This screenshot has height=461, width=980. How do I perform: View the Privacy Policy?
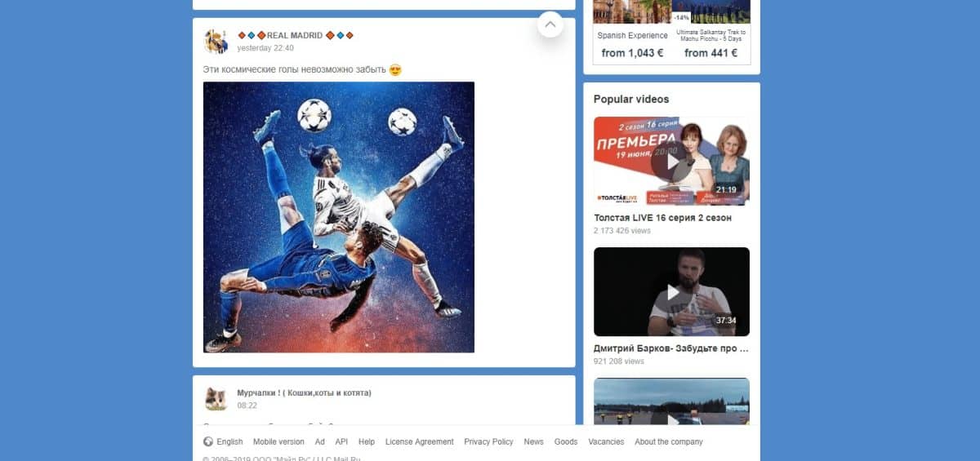coord(488,441)
